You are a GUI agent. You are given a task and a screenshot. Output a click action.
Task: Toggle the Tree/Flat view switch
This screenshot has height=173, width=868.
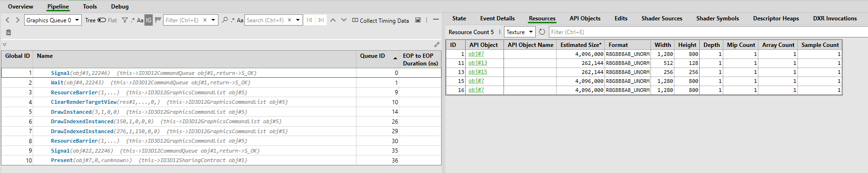pyautogui.click(x=102, y=20)
